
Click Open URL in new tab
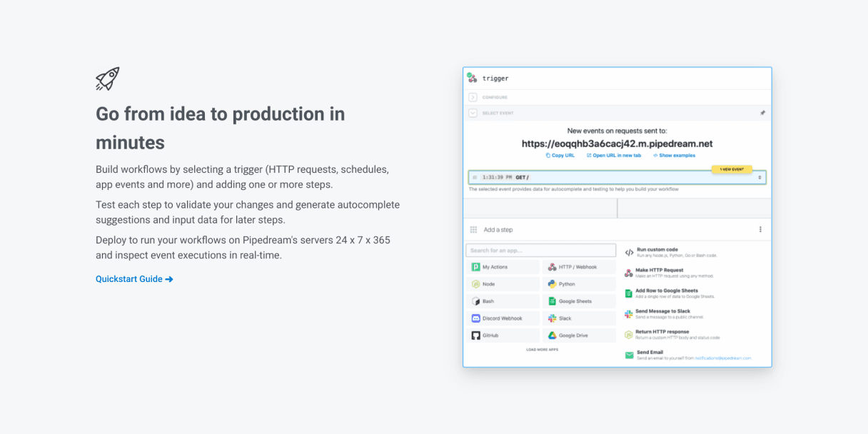(x=614, y=155)
